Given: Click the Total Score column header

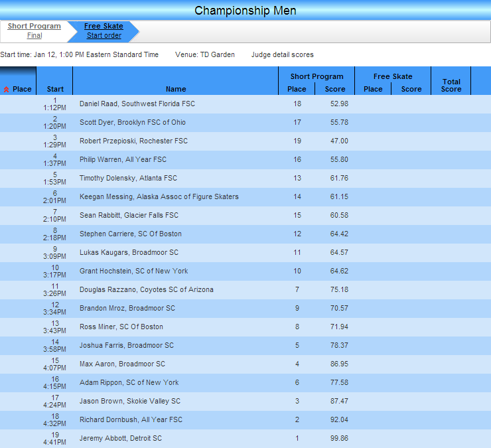Looking at the screenshot, I should 451,85.
